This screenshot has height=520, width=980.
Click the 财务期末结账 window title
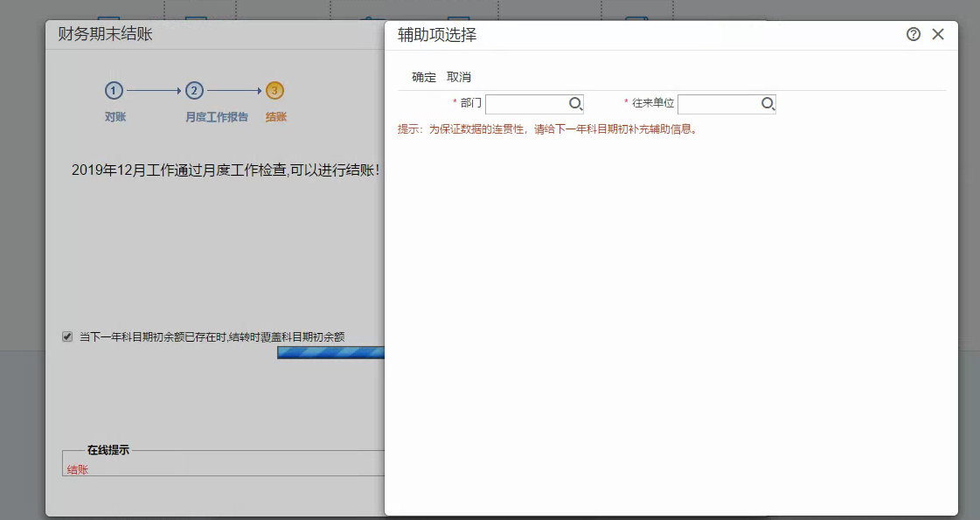tap(105, 34)
